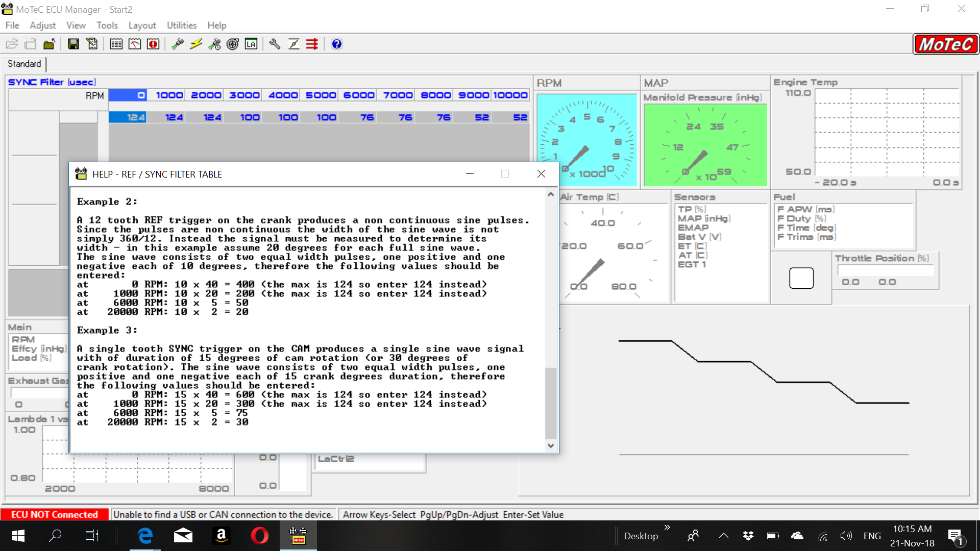980x551 pixels.
Task: Select the 5000 RPM column header
Action: pos(319,95)
